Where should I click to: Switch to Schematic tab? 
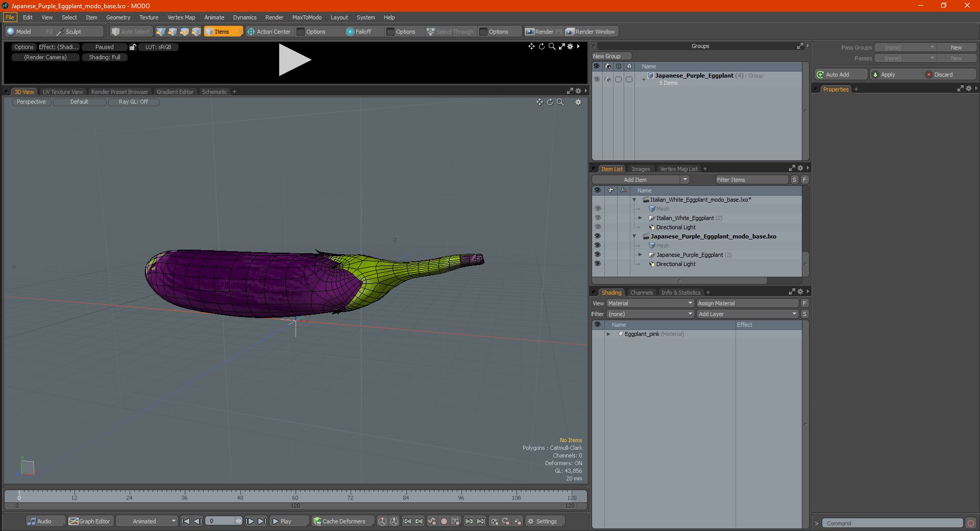[214, 92]
